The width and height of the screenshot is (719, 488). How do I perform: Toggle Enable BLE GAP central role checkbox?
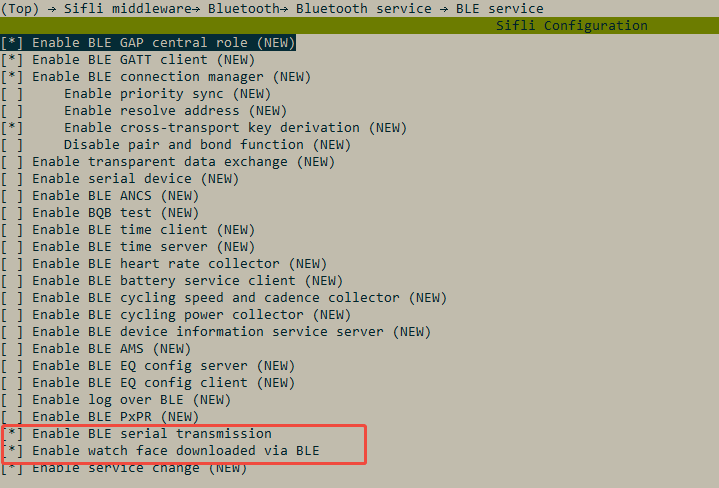pos(148,43)
